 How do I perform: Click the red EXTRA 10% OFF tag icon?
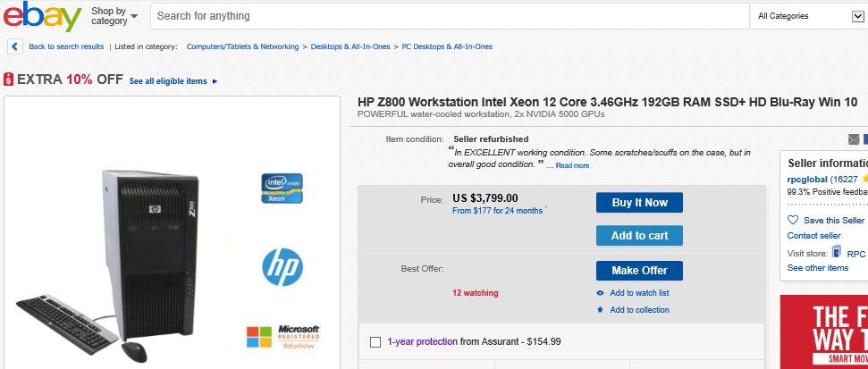point(8,80)
